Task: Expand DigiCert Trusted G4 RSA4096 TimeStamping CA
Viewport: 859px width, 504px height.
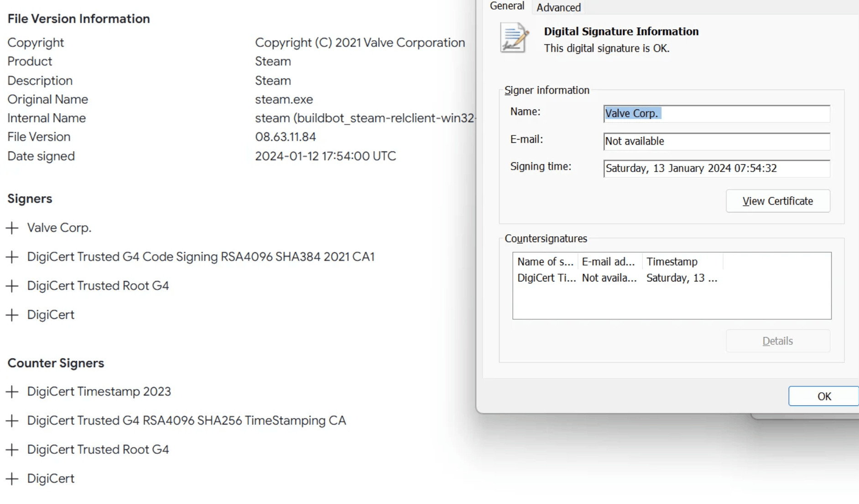Action: coord(12,421)
